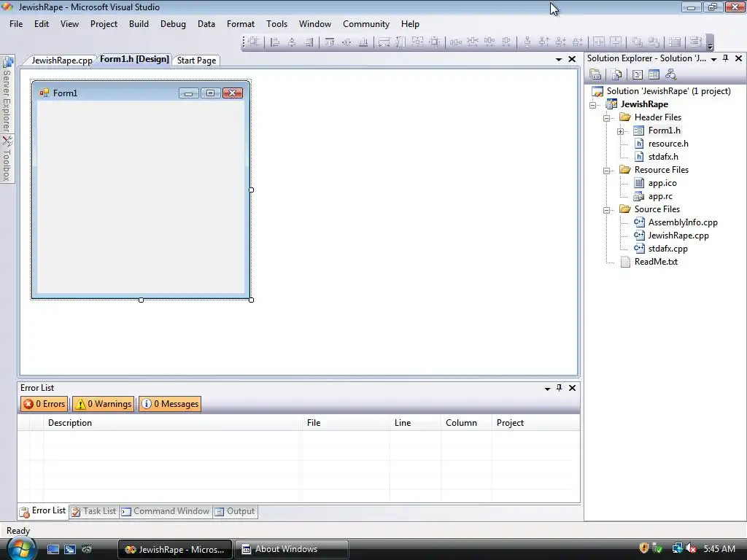Image resolution: width=747 pixels, height=560 pixels.
Task: Click Remove Vertical Spacing icon
Action: click(578, 42)
